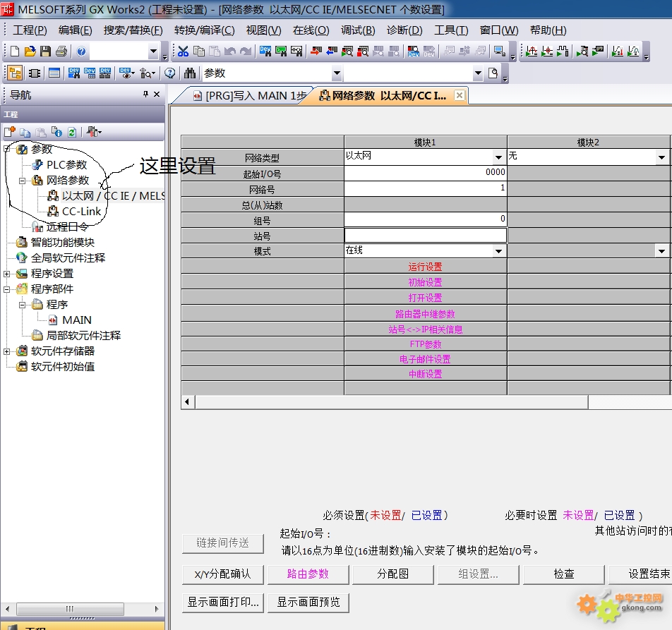Save the project with the floppy disk icon
Image resolution: width=672 pixels, height=630 pixels.
tap(45, 52)
